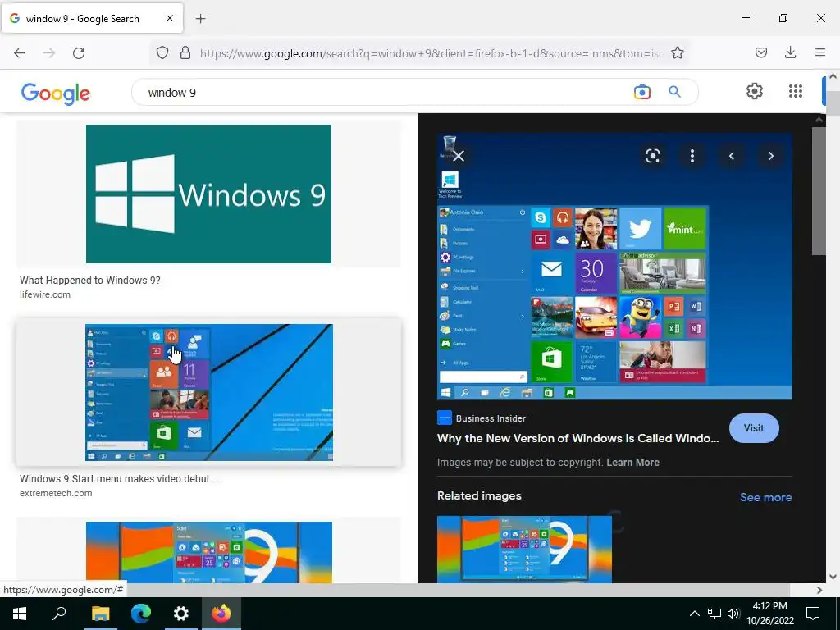Open the colorful '9' wallpaper thumbnail in results

click(209, 552)
